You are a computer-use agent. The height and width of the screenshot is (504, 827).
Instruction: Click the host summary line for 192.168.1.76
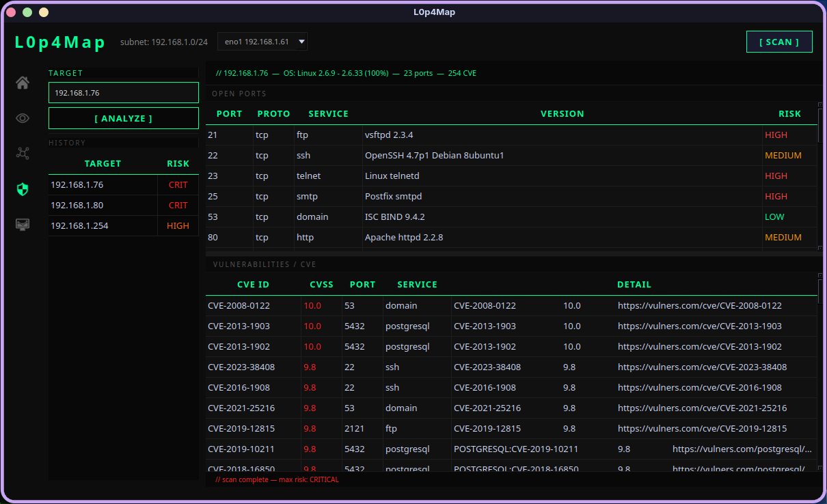tap(346, 73)
